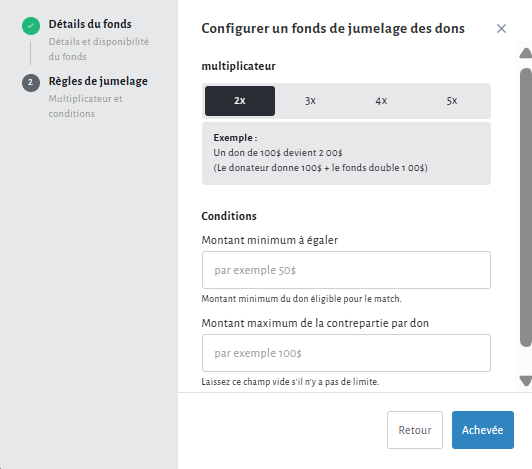Close the fund configuration dialog
This screenshot has width=532, height=469.
pyautogui.click(x=501, y=29)
